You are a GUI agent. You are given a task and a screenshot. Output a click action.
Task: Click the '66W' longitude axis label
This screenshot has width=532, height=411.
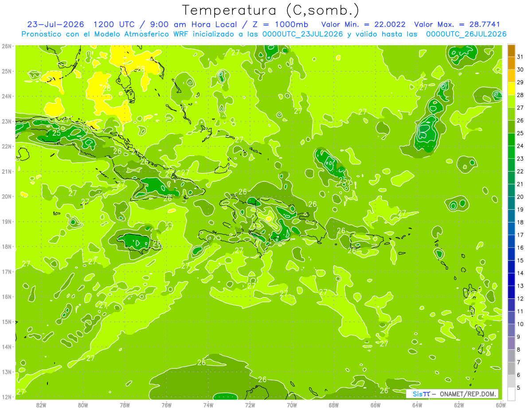[376, 405]
